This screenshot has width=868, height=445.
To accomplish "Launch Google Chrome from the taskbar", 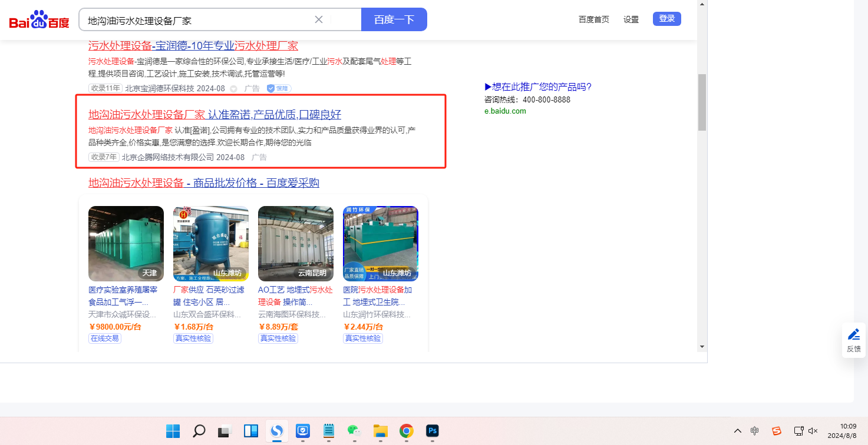I will pos(406,431).
